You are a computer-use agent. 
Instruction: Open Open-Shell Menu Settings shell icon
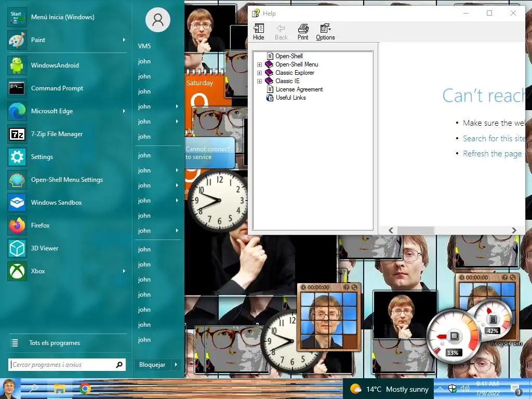coord(17,179)
